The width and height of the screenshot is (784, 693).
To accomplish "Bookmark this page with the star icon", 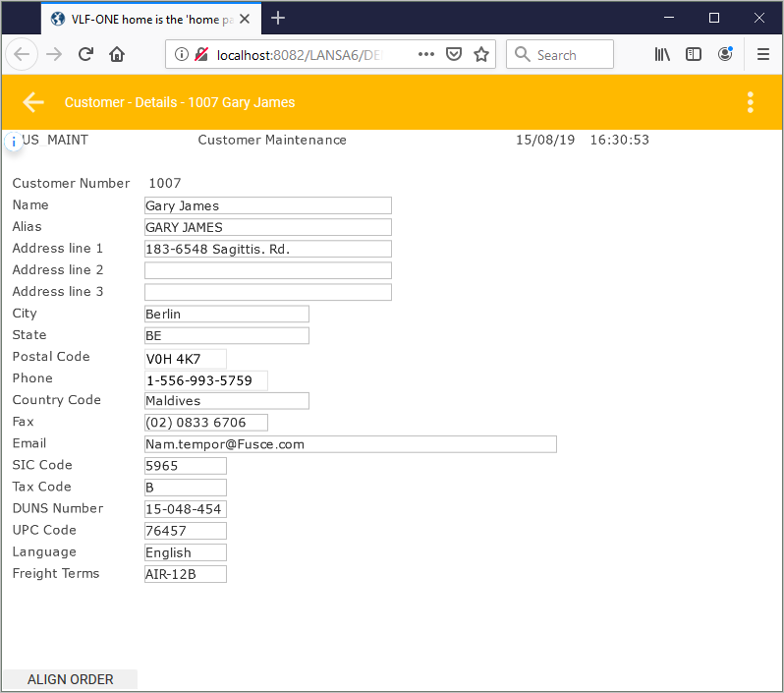I will tap(481, 55).
